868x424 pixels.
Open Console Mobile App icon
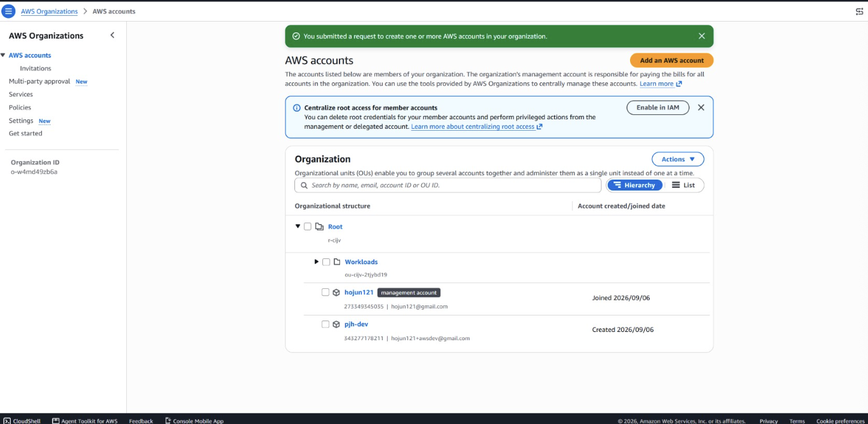click(168, 421)
